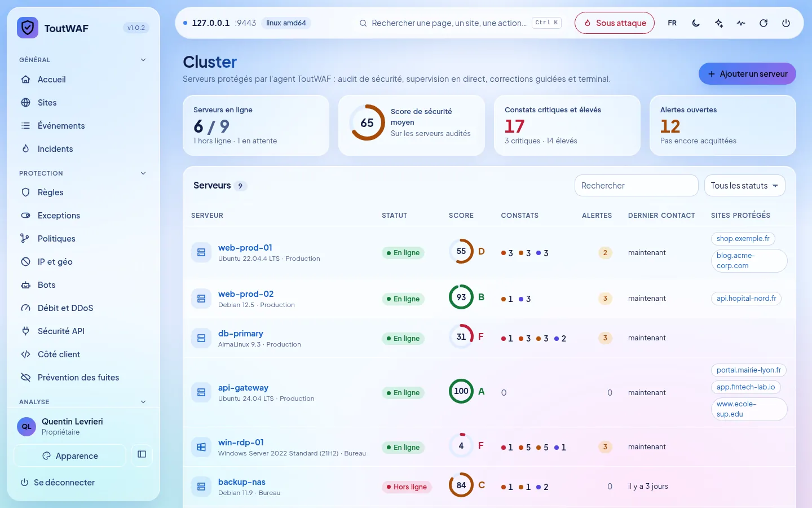Click the score 93 gauge of web-prod-02
Viewport: 812px width, 508px height.
click(461, 297)
